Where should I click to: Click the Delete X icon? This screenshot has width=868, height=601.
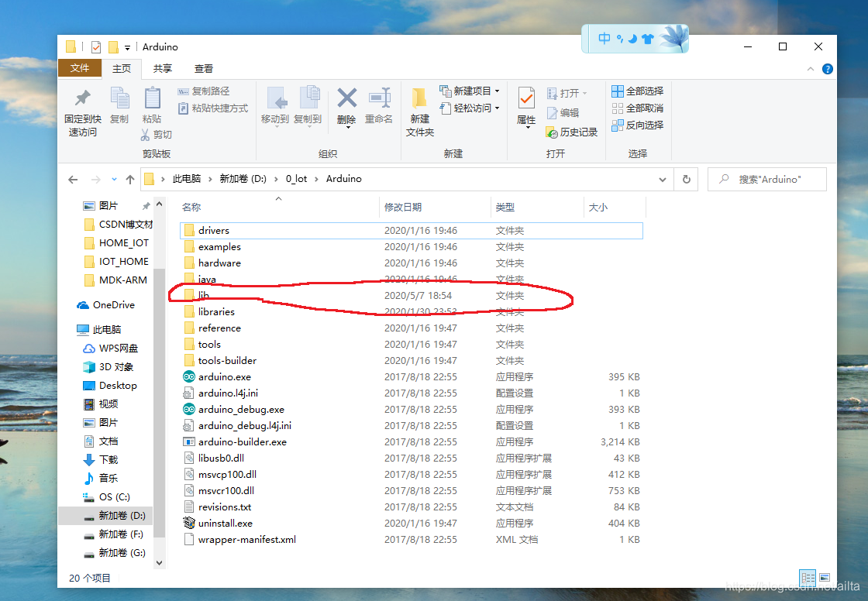(347, 98)
